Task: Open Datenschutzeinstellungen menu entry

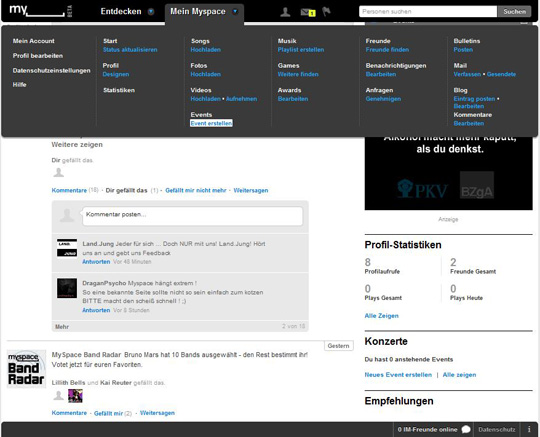Action: tap(52, 71)
